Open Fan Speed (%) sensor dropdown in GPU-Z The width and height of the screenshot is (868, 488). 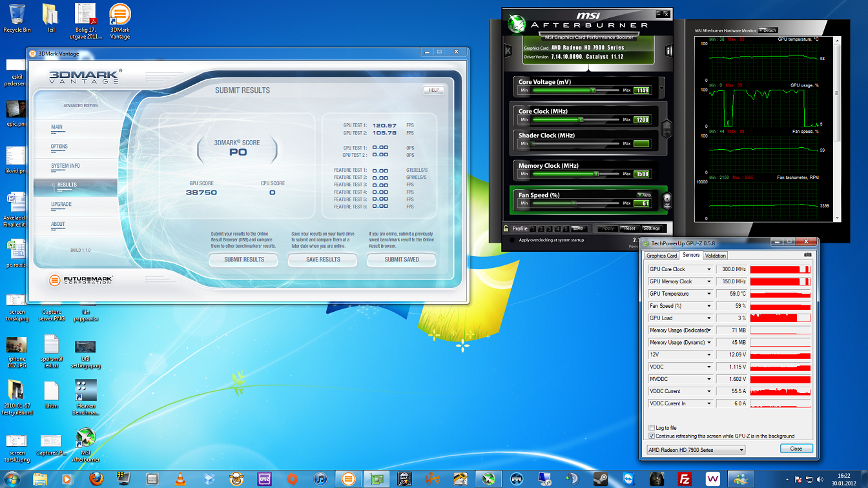coord(709,306)
